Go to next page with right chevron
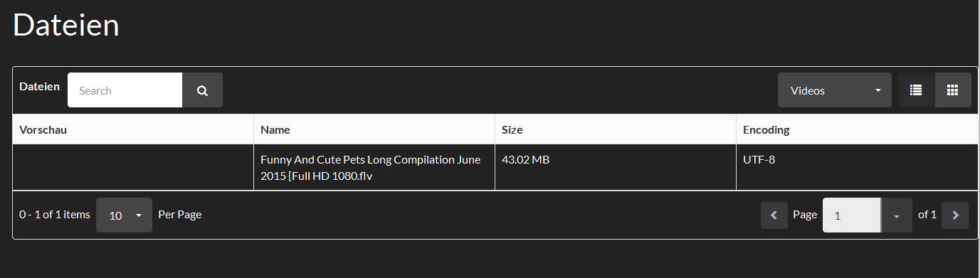This screenshot has height=278, width=980. pos(955,215)
